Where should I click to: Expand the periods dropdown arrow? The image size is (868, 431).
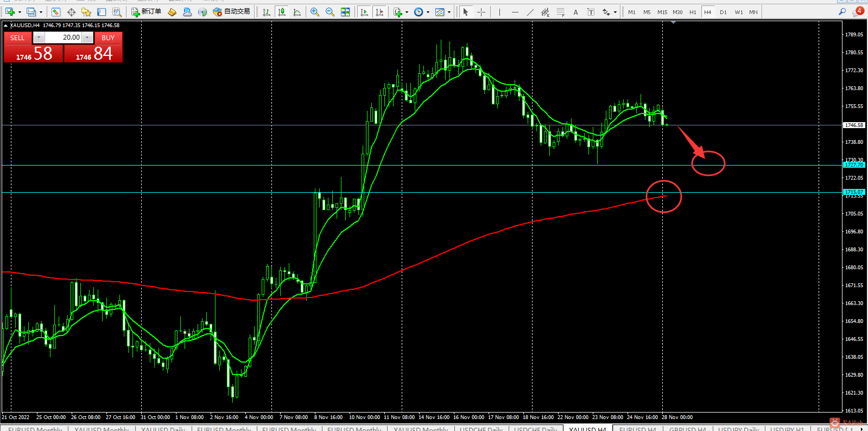[428, 12]
